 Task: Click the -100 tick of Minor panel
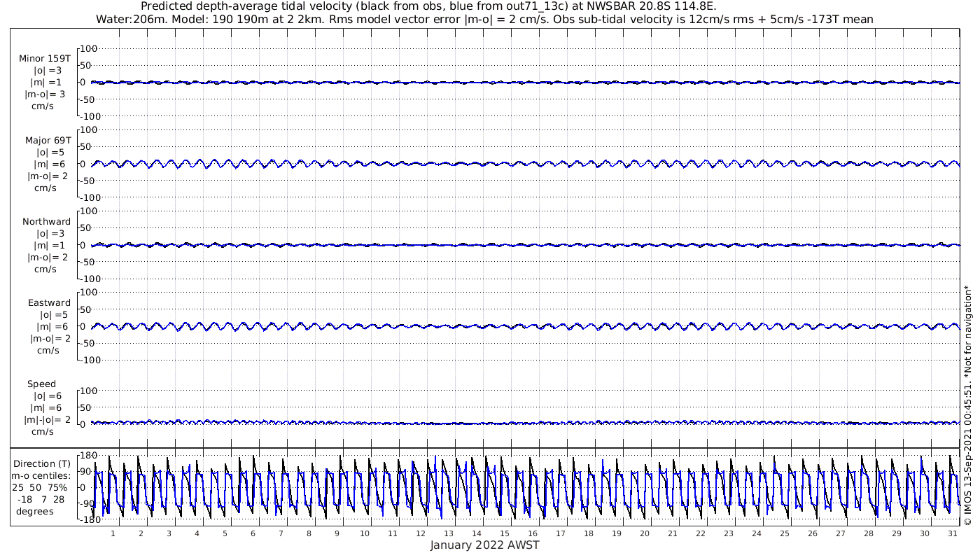point(90,116)
